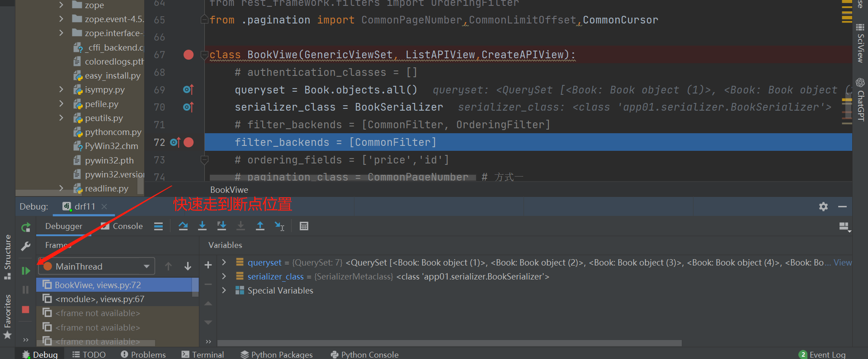This screenshot has width=868, height=359.
Task: Click the Force Step Into icon
Action: [241, 226]
